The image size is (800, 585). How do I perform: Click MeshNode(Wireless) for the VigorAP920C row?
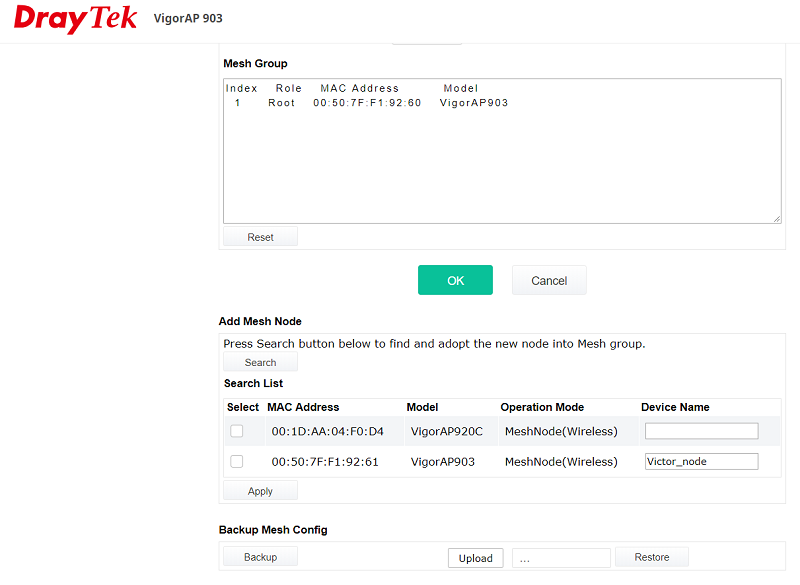561,431
